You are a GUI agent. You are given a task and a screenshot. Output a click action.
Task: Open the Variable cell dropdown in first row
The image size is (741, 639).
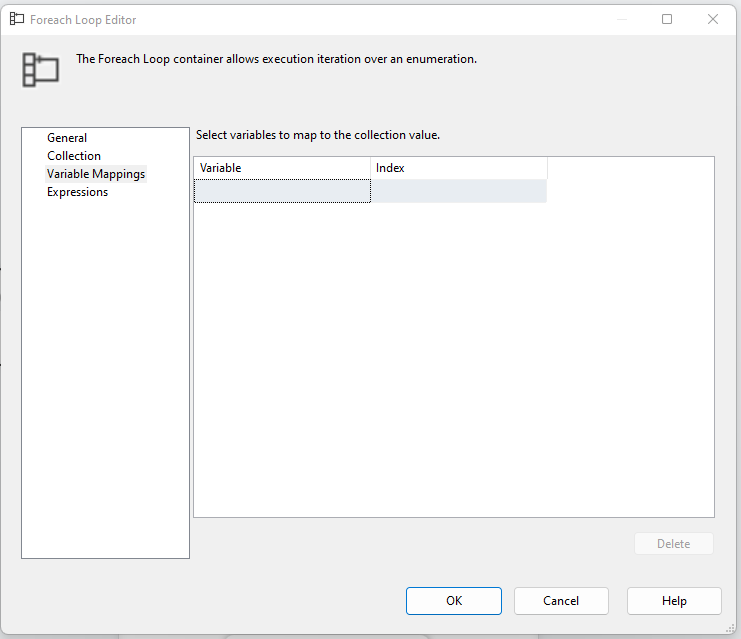pyautogui.click(x=281, y=191)
